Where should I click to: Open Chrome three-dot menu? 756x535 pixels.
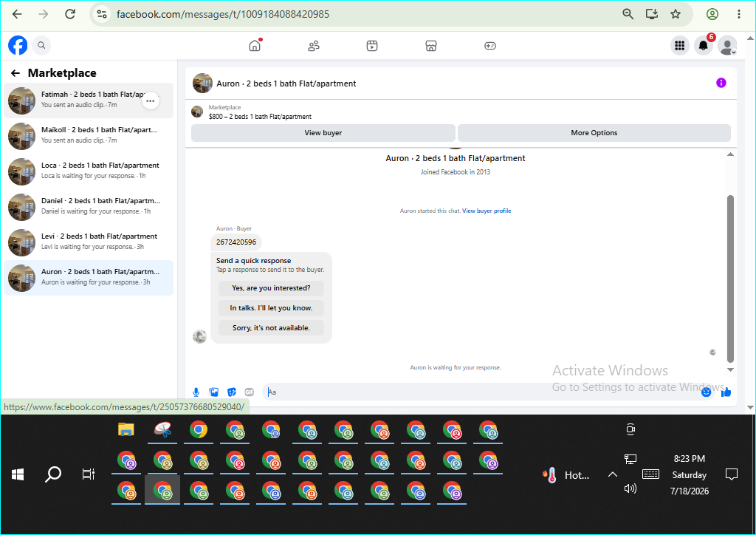click(x=738, y=14)
